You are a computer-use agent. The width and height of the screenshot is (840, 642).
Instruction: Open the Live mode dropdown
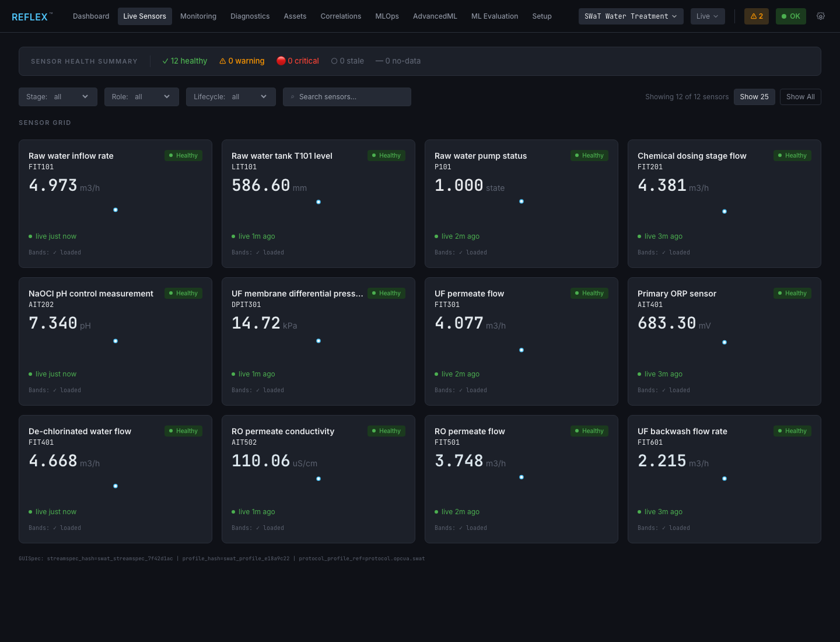(x=708, y=16)
